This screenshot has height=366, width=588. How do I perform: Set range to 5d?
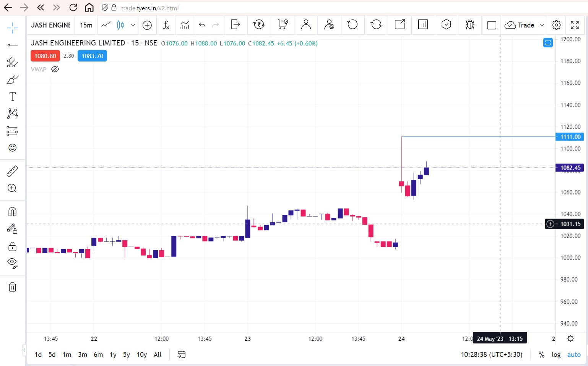click(52, 355)
